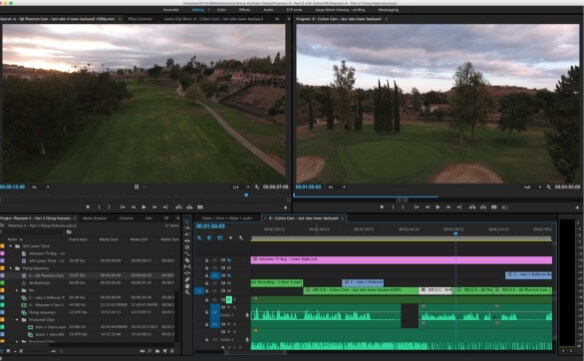This screenshot has height=361, width=584.
Task: Export frame from the Source monitor
Action: tap(200, 207)
